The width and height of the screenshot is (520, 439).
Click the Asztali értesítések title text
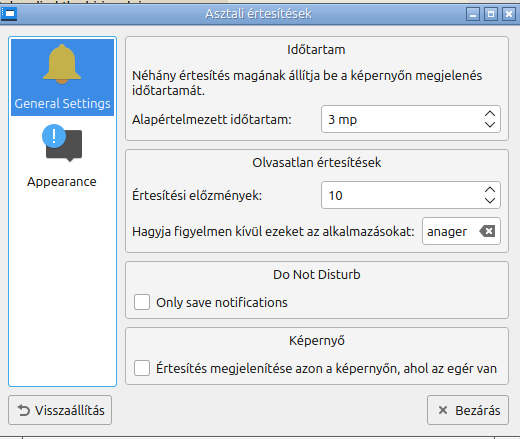coord(258,14)
